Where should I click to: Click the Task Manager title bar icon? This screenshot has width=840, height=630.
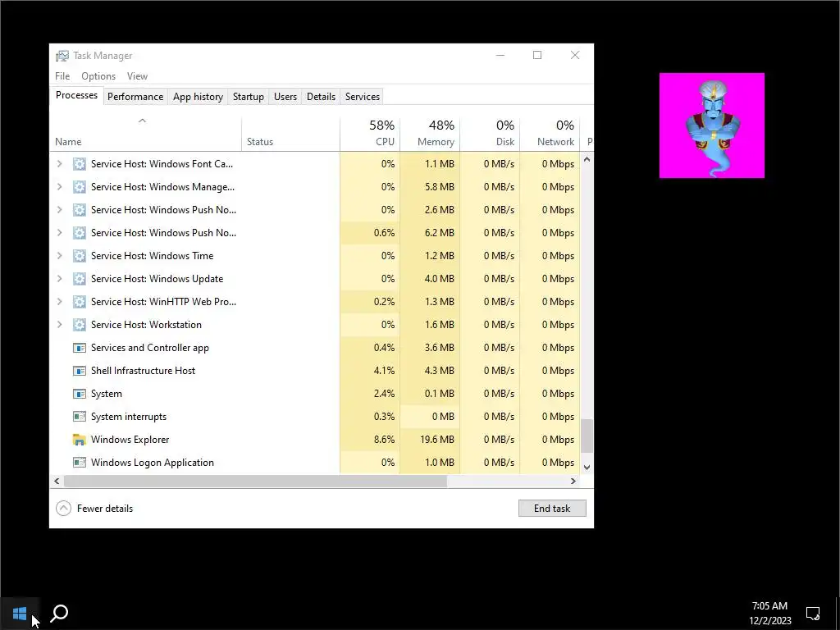pos(62,56)
